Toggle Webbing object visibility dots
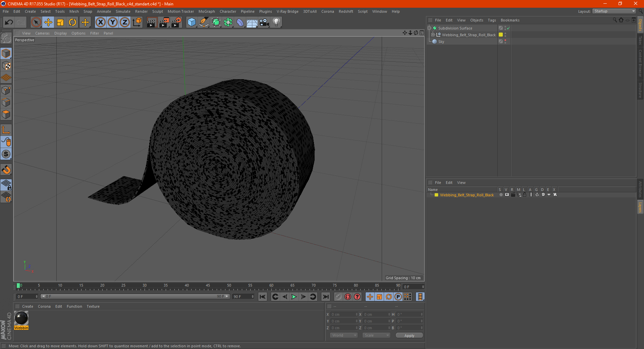This screenshot has width=644, height=349. click(x=505, y=35)
